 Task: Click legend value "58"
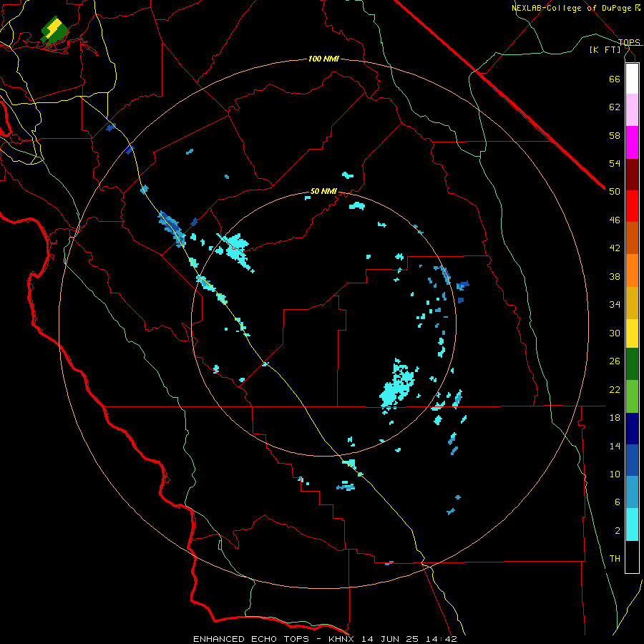615,135
